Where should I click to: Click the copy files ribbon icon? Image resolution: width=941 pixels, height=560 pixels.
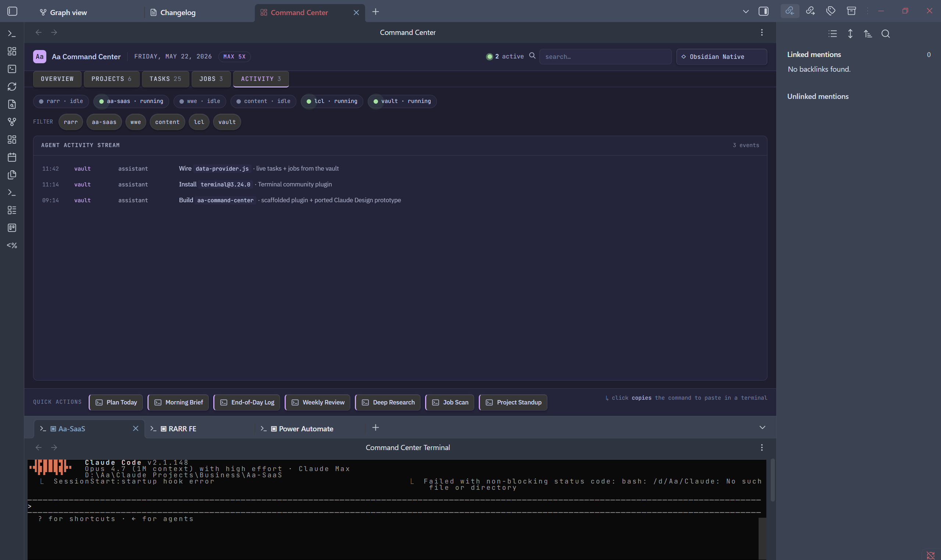point(12,175)
